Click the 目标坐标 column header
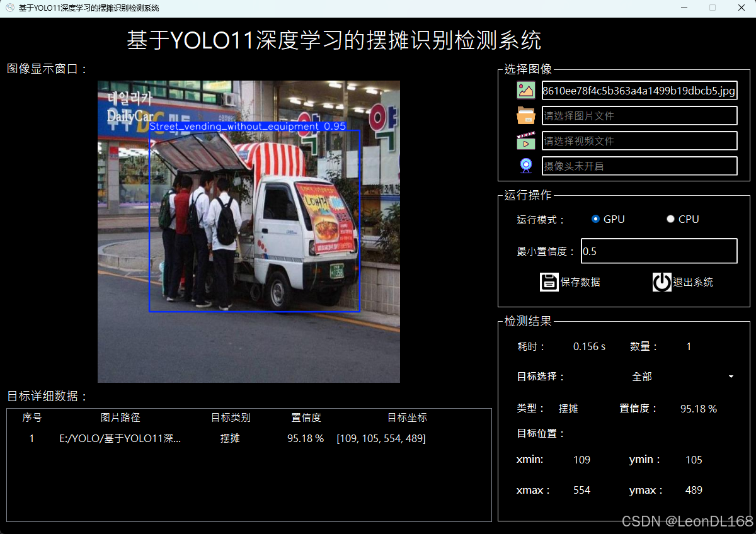The height and width of the screenshot is (534, 756). (407, 418)
